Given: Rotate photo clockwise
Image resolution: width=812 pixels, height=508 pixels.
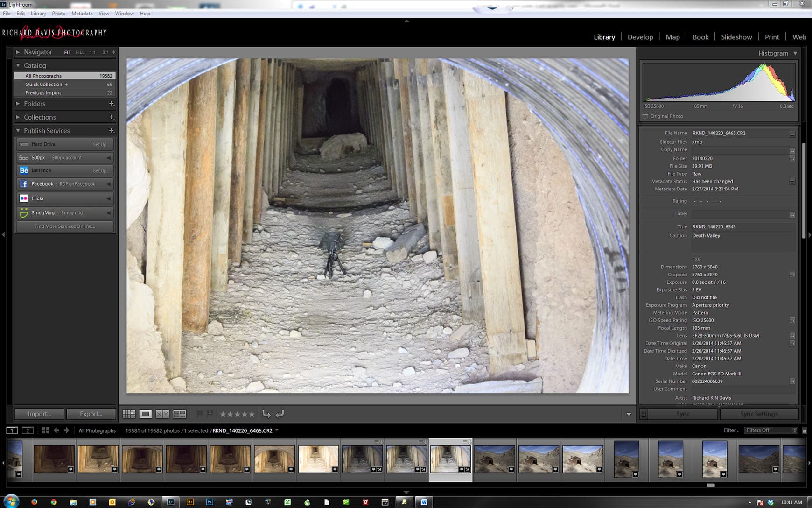Looking at the screenshot, I should tap(280, 414).
